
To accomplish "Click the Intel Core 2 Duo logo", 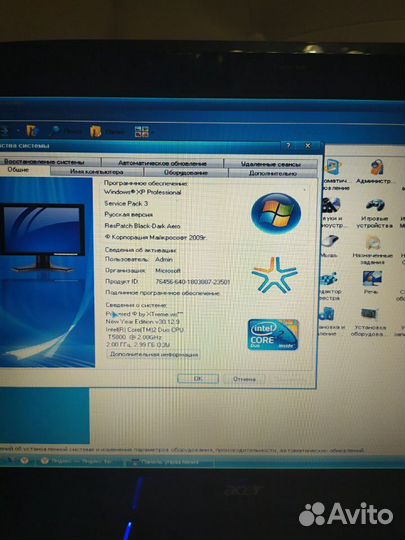I will click(273, 334).
